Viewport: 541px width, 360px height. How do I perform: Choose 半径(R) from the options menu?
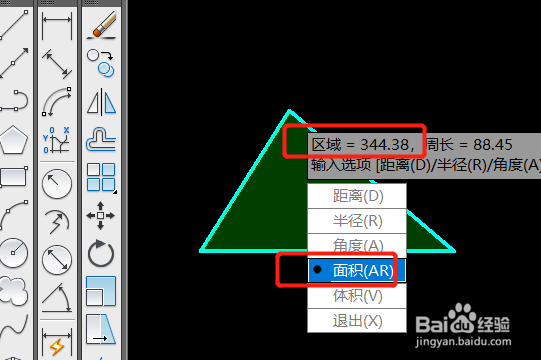pyautogui.click(x=357, y=221)
